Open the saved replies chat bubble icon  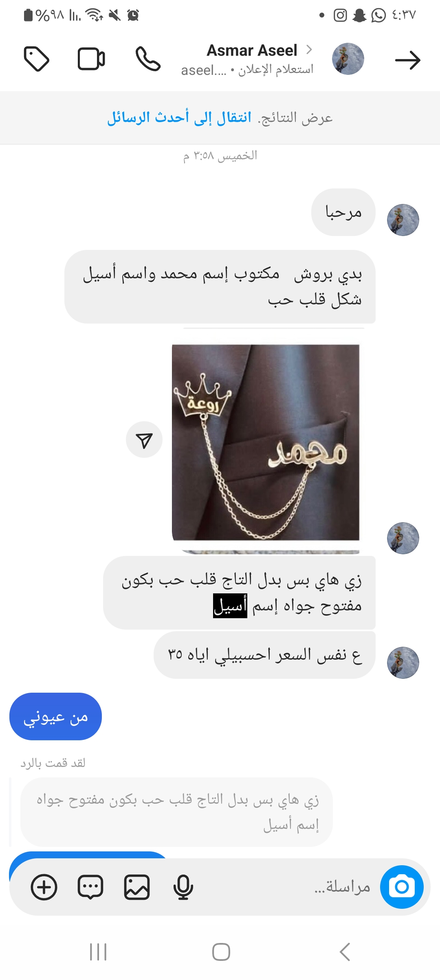pyautogui.click(x=90, y=887)
